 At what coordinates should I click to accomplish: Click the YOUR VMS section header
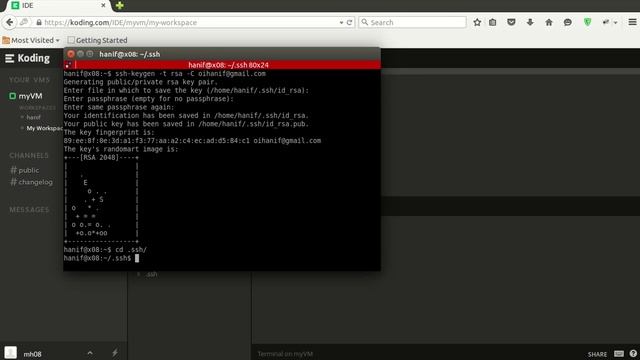click(x=29, y=80)
